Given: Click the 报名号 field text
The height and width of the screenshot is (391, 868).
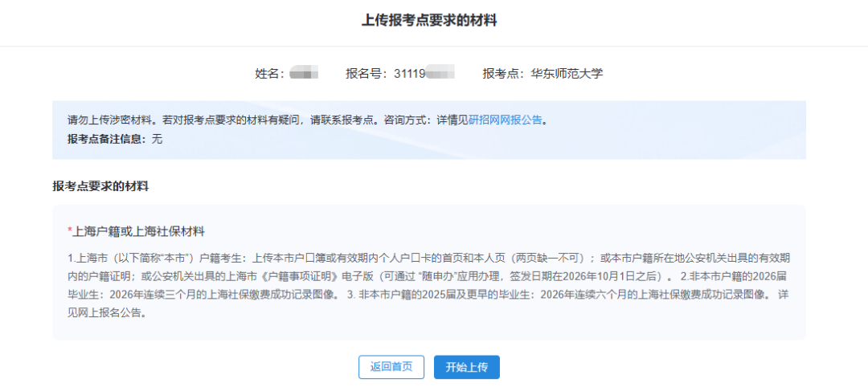Looking at the screenshot, I should coord(400,74).
